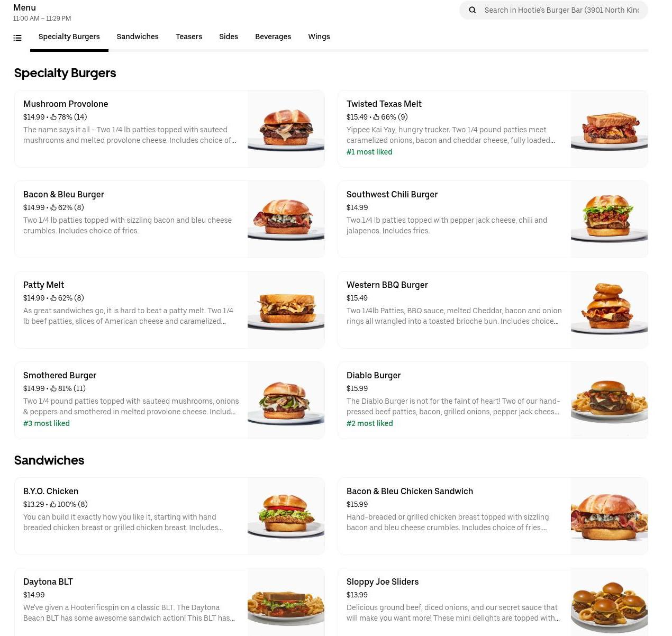Image resolution: width=672 pixels, height=636 pixels.
Task: Click the thumbs-up icon on Bacon & Bleu Burger
Action: (x=53, y=207)
